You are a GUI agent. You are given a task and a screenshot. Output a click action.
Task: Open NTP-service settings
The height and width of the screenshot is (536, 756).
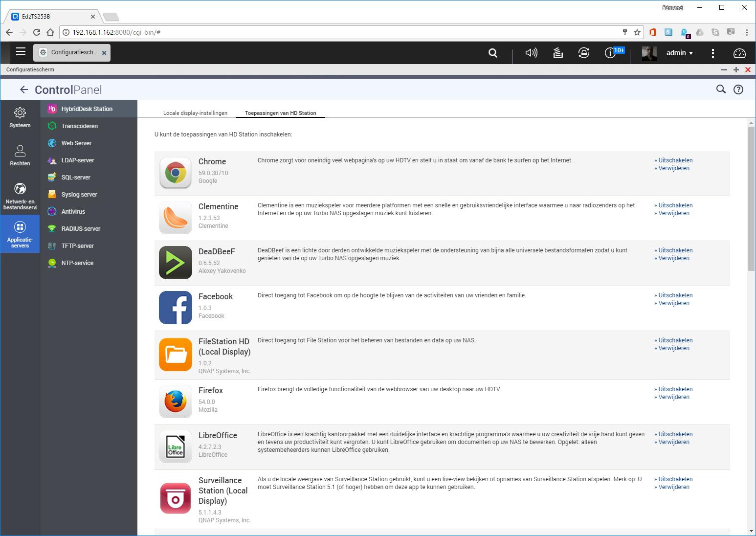[x=89, y=263]
